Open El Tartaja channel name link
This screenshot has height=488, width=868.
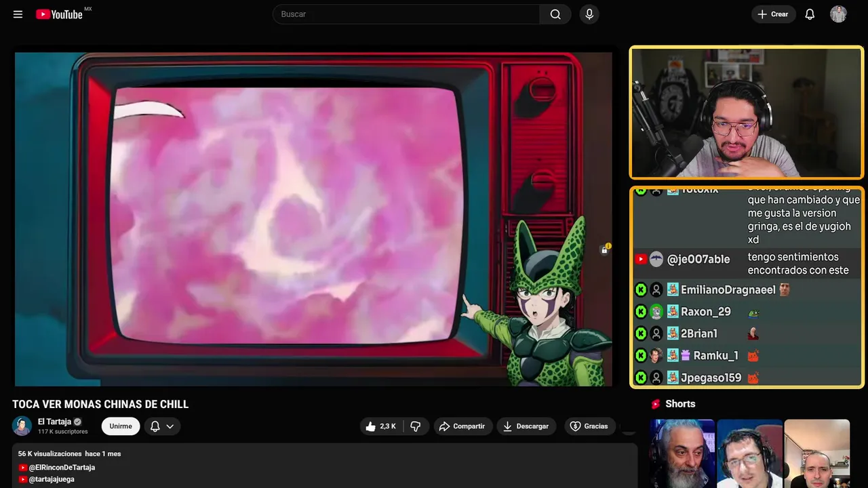click(54, 422)
